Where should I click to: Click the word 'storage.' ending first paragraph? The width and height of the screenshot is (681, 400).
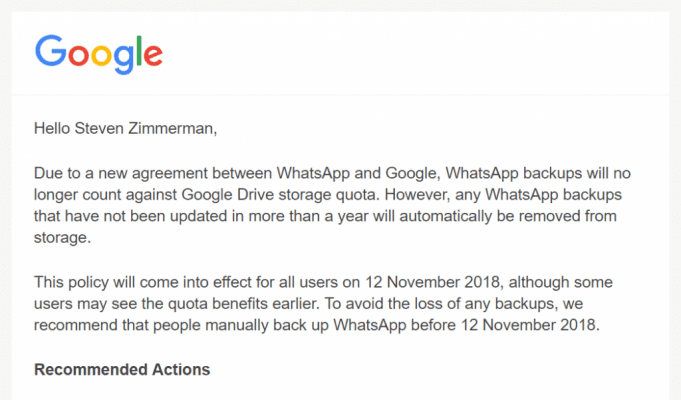[62, 238]
